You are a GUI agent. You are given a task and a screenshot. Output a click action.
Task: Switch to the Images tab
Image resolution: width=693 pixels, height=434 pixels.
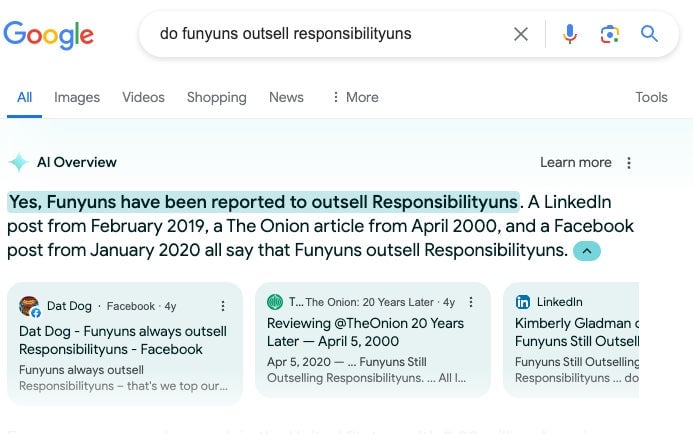pyautogui.click(x=77, y=97)
